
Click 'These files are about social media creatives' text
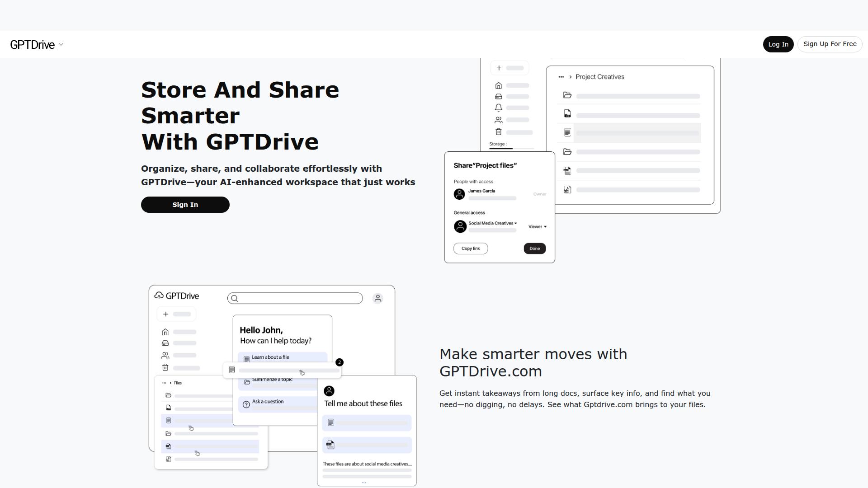(367, 464)
